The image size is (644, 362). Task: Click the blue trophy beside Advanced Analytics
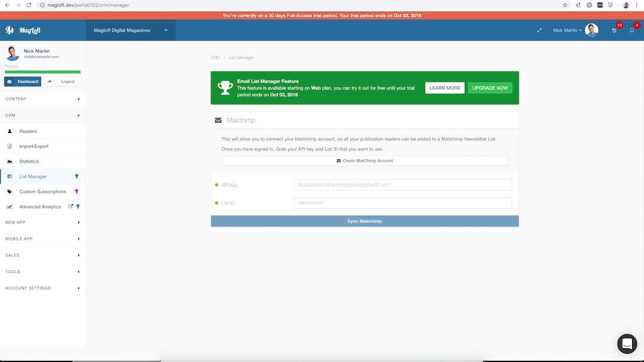coord(78,206)
